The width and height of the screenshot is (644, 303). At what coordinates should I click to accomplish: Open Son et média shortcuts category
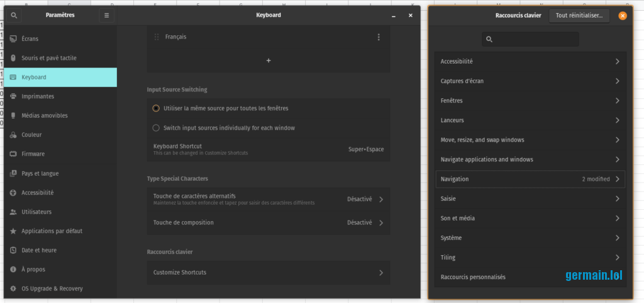click(x=530, y=218)
